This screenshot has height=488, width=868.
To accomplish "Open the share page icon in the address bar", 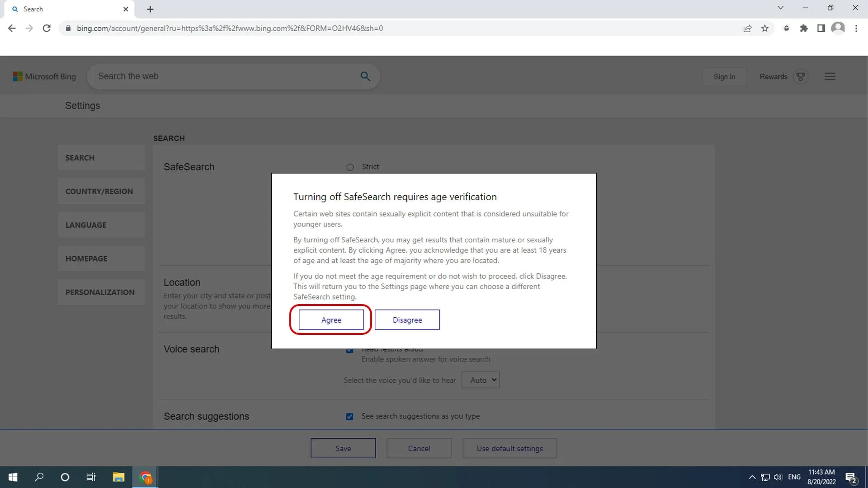I will pyautogui.click(x=747, y=28).
